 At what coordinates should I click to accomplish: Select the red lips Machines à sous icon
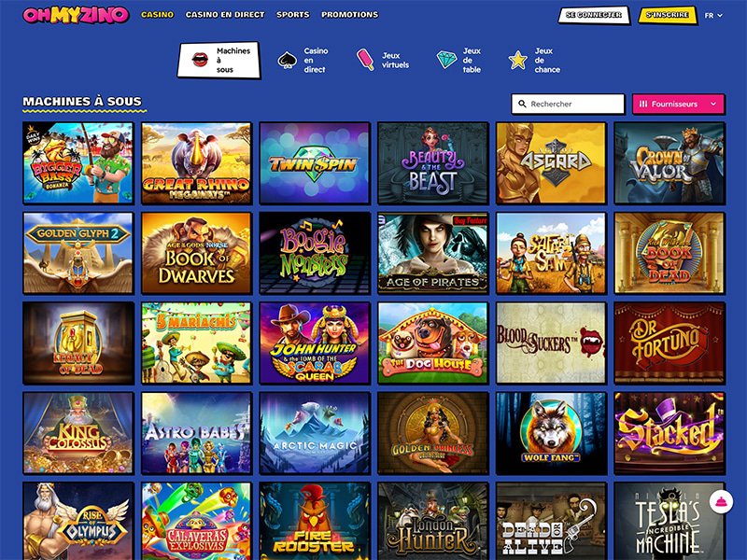coord(200,60)
